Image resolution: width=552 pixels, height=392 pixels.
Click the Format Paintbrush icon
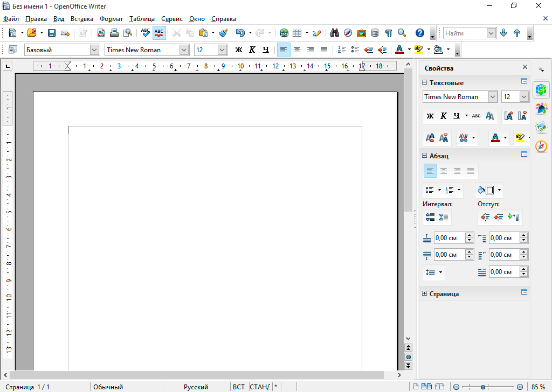click(223, 33)
